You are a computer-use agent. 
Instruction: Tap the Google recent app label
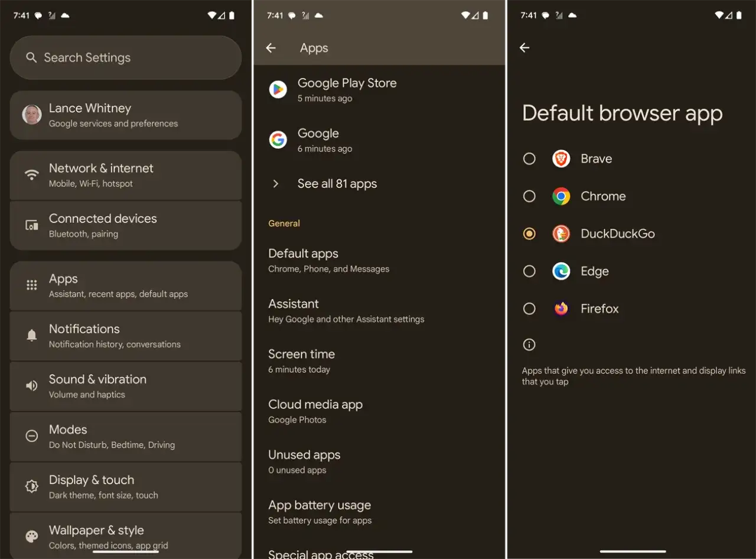[x=318, y=134]
